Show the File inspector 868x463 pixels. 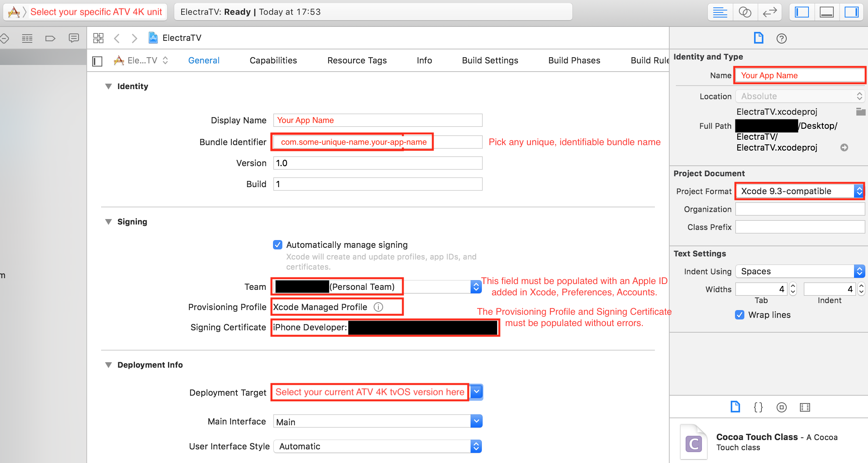click(759, 38)
